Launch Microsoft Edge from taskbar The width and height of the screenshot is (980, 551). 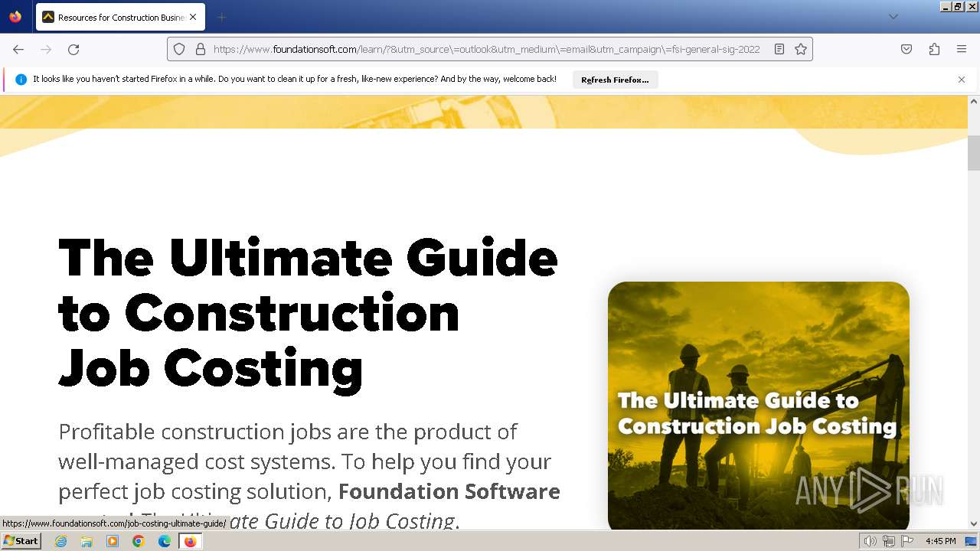click(165, 541)
